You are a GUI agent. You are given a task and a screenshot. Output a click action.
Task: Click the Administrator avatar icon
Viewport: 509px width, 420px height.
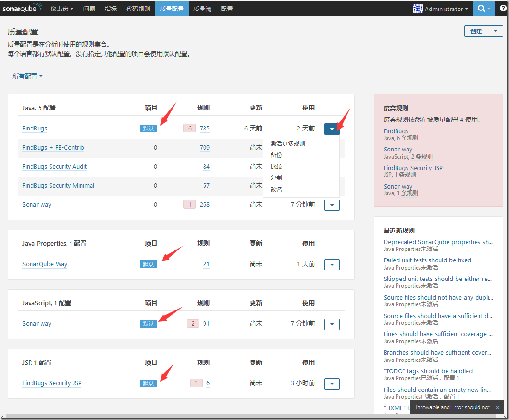(418, 9)
